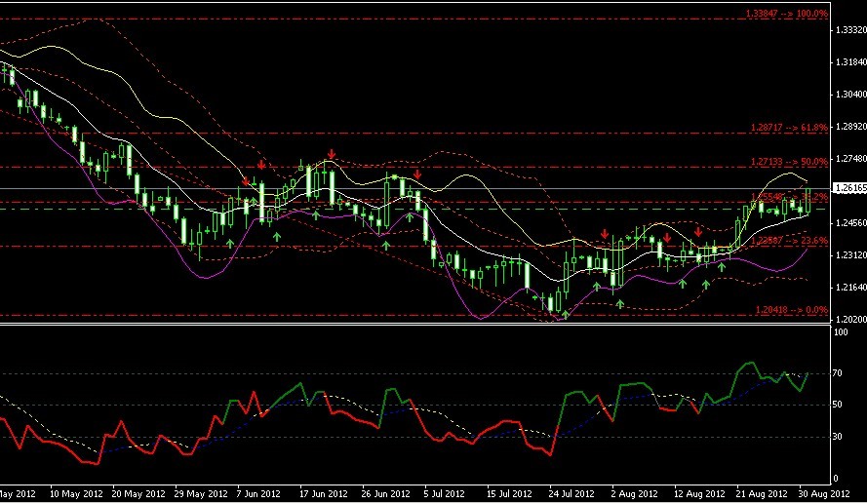Click the RSI scale value 50
The width and height of the screenshot is (867, 504).
[839, 406]
